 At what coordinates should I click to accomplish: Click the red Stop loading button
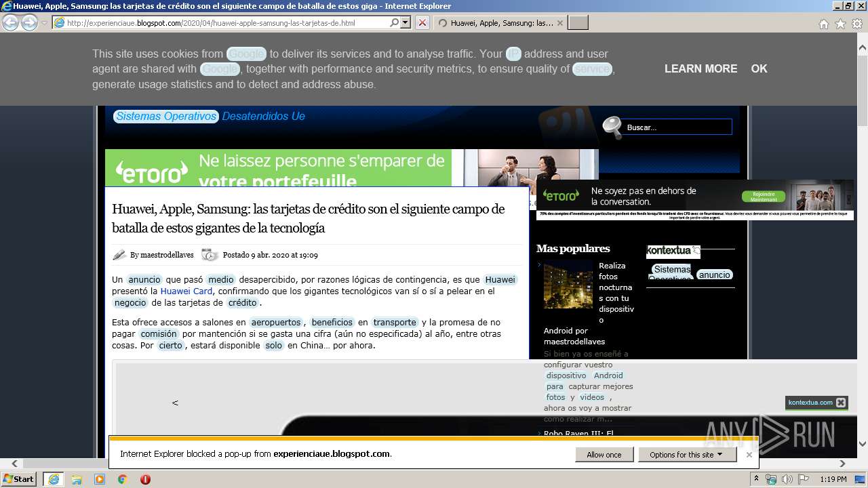[422, 22]
